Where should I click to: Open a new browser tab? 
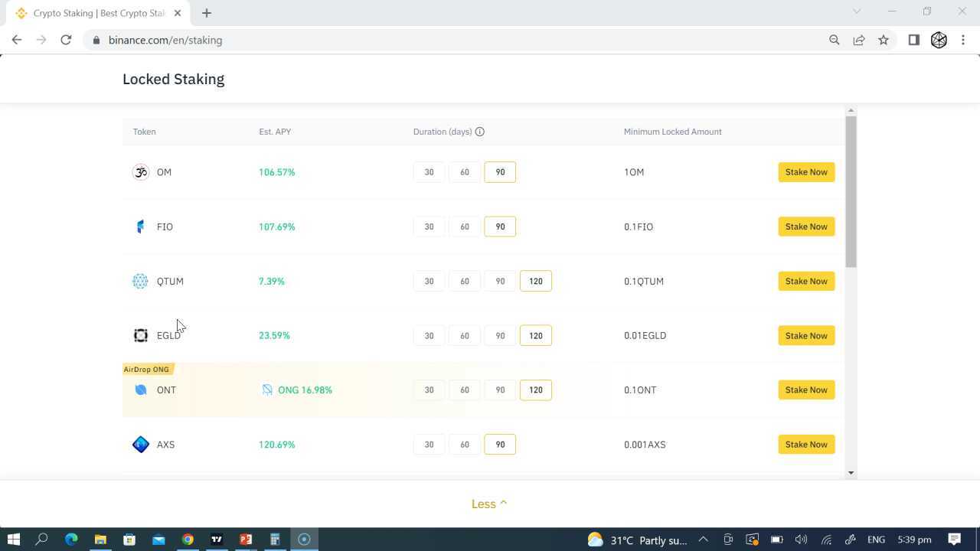coord(207,13)
